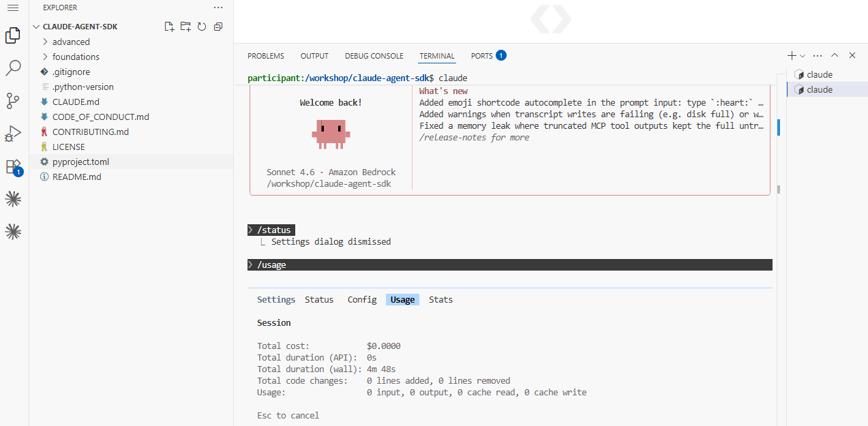The image size is (868, 426).
Task: Open the launch profile dropdown beside plus
Action: point(803,56)
